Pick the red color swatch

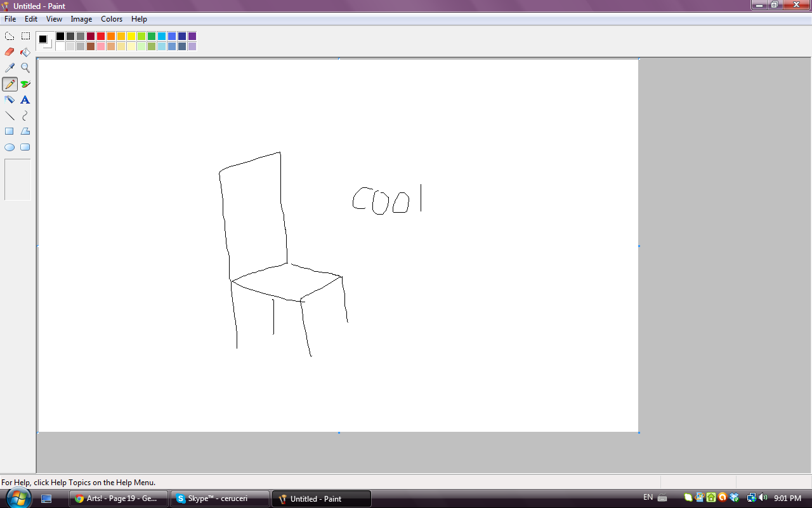point(101,36)
